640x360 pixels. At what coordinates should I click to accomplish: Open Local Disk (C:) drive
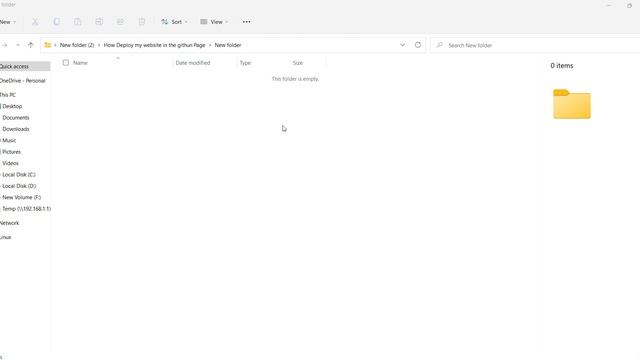point(19,174)
